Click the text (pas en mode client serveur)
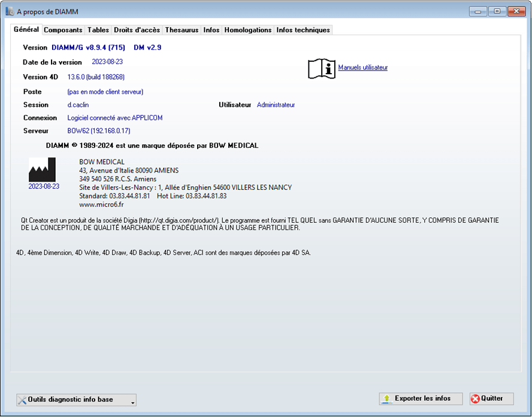532x417 pixels. [x=105, y=92]
